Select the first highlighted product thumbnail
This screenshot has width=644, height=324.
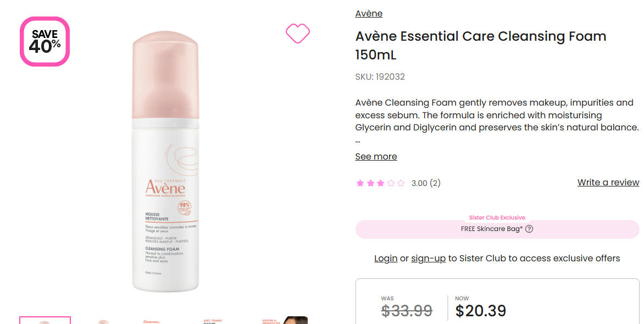[x=45, y=320]
